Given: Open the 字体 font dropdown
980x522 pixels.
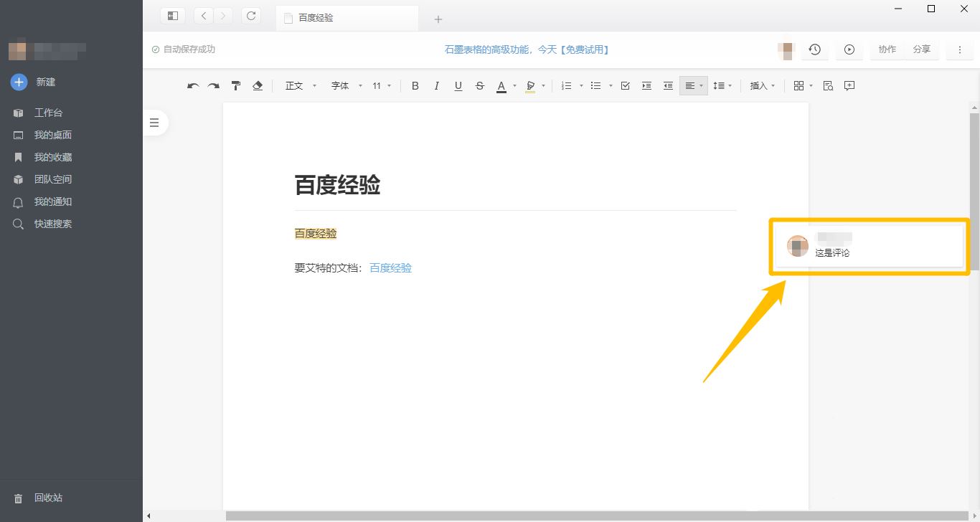Looking at the screenshot, I should point(347,86).
